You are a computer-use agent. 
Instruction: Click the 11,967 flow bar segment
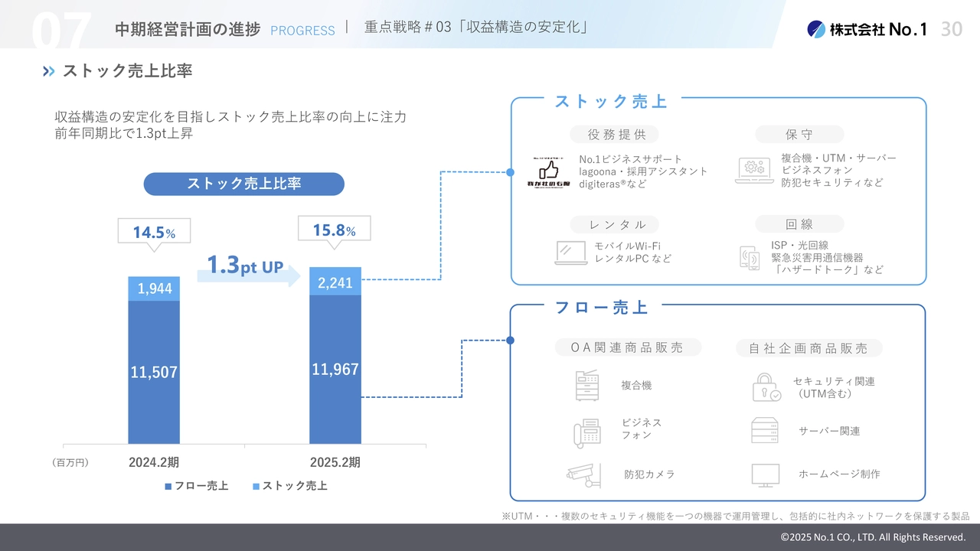coord(335,370)
